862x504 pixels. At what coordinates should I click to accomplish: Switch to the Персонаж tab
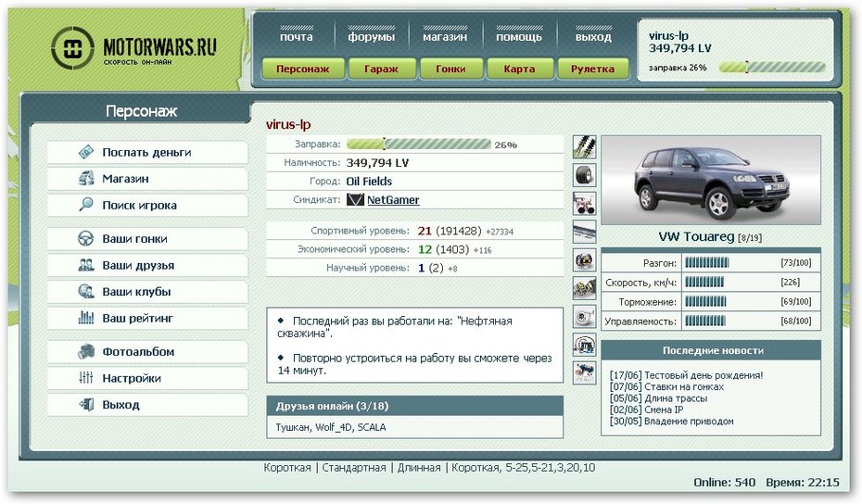(x=303, y=69)
